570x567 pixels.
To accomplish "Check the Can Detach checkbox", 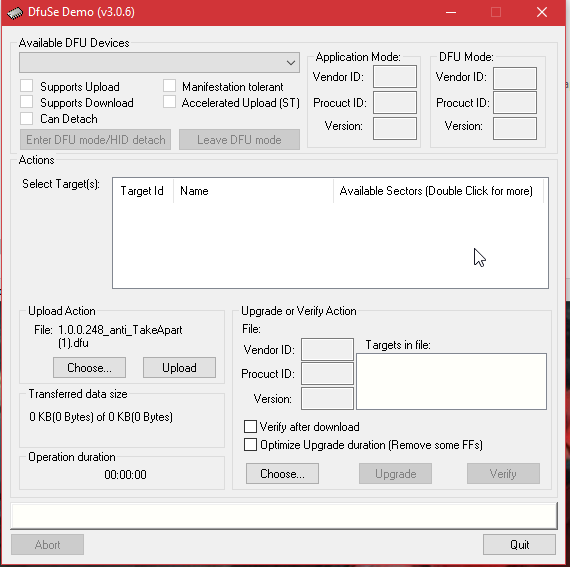I will [27, 118].
